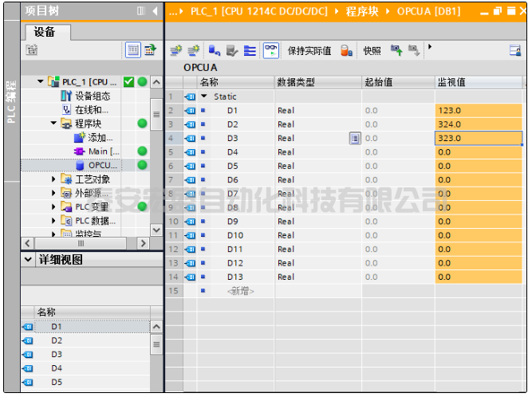Expand the 工艺对象 folder
Image resolution: width=532 pixels, height=401 pixels.
[x=53, y=179]
